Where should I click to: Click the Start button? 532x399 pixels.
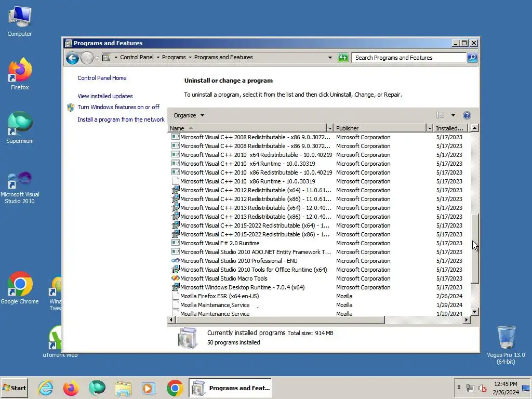click(14, 388)
